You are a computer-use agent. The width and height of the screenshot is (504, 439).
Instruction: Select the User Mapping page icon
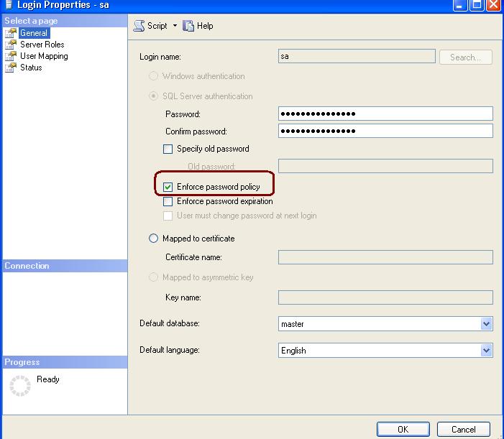click(11, 56)
